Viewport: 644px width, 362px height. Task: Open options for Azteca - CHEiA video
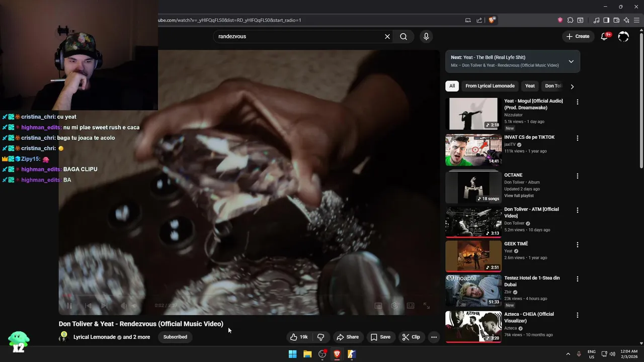pyautogui.click(x=578, y=315)
